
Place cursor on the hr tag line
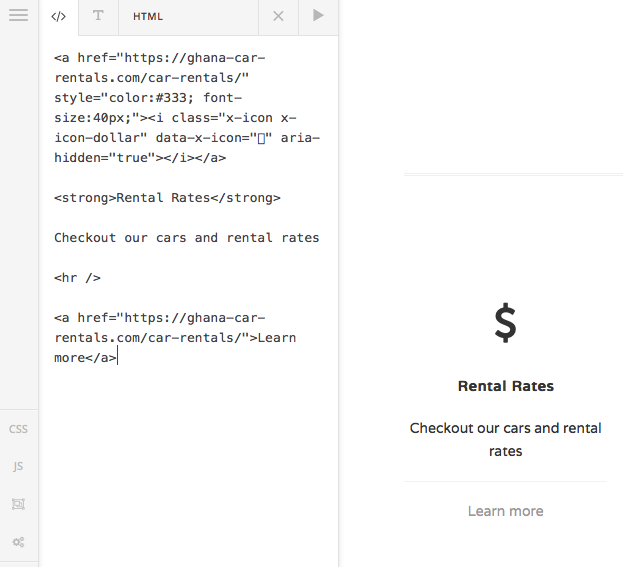tap(77, 278)
